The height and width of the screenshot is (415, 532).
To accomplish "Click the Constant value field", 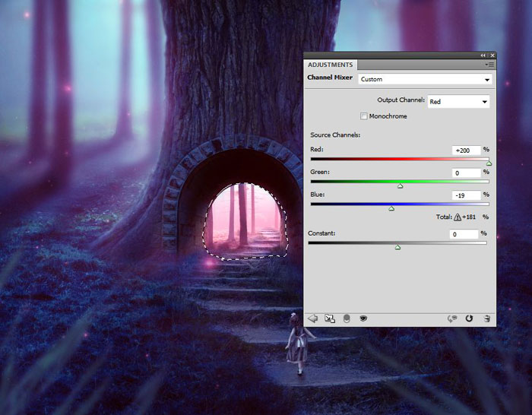I will coord(464,234).
